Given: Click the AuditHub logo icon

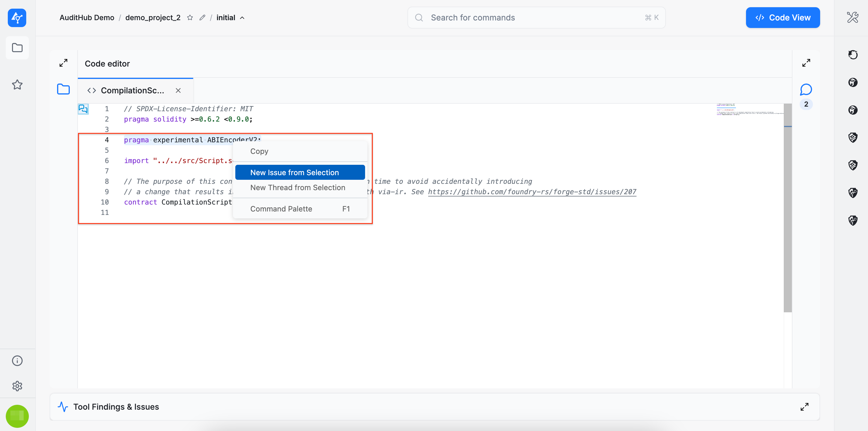Looking at the screenshot, I should tap(17, 18).
